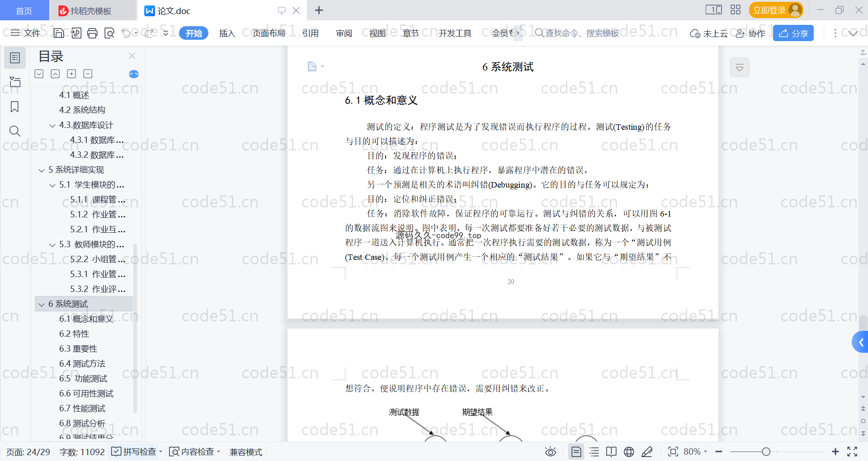
Task: Click 兼容模式 in status bar
Action: (x=246, y=452)
